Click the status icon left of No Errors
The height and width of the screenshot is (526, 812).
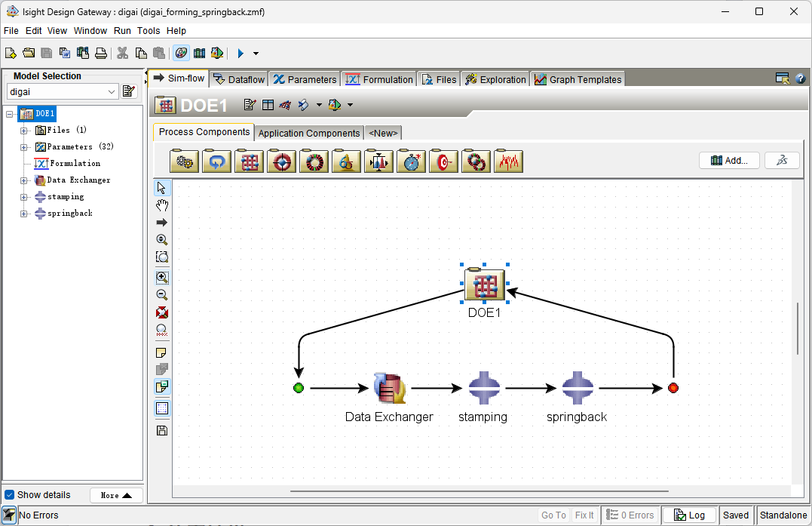coord(9,515)
